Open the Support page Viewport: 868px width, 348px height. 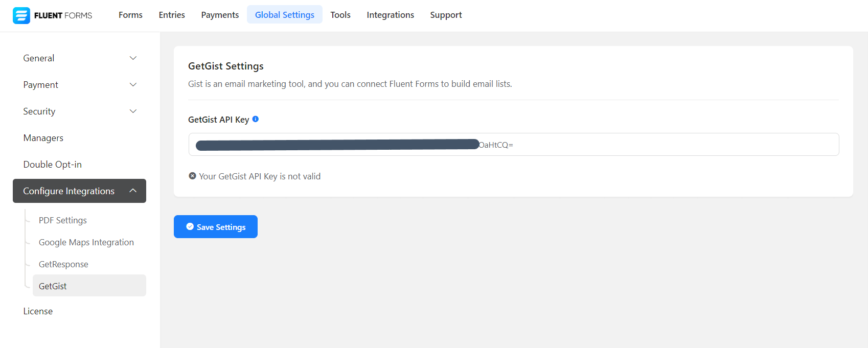pyautogui.click(x=446, y=15)
